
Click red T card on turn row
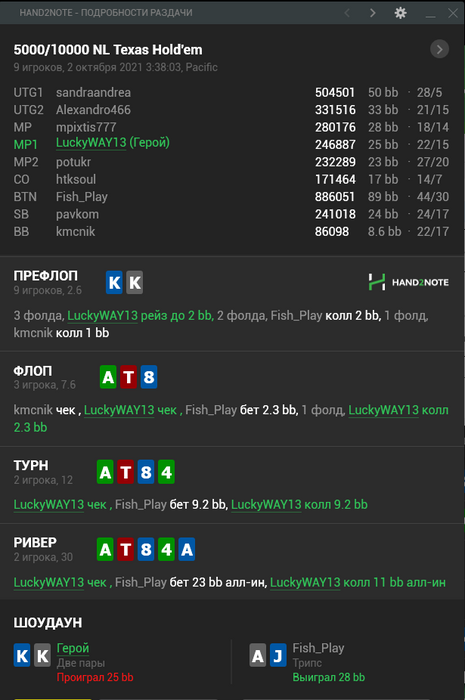(126, 472)
